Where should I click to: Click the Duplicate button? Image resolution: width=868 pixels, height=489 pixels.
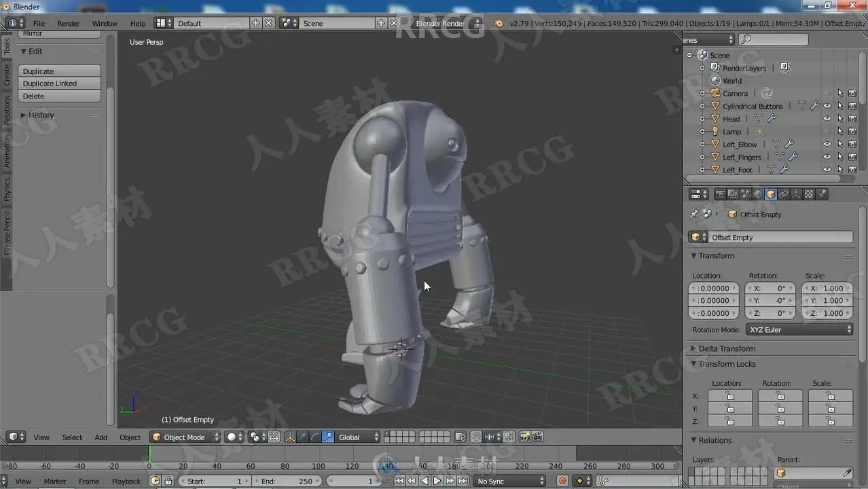[60, 71]
